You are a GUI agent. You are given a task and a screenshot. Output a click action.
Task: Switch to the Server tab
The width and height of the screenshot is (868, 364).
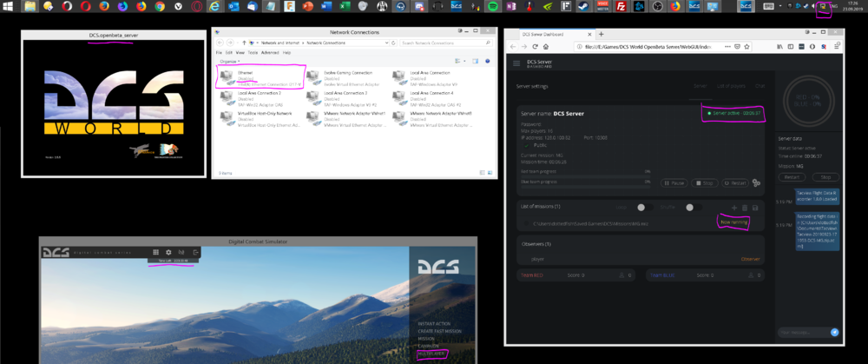coord(700,86)
